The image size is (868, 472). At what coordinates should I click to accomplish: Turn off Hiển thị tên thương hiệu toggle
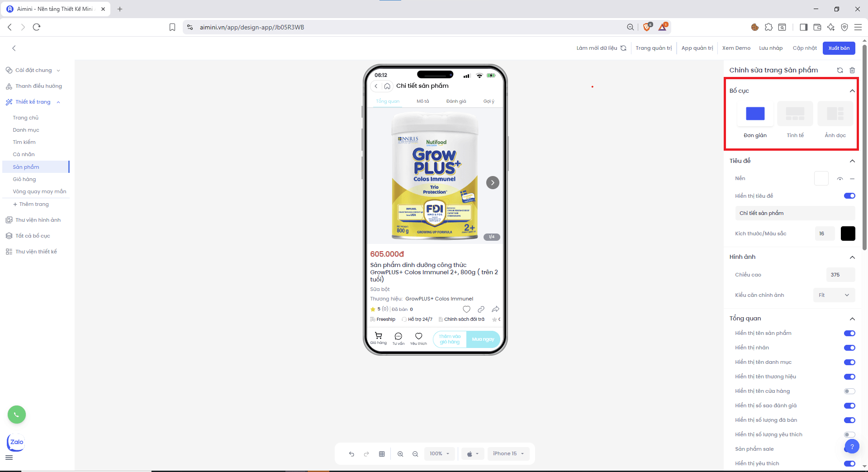pyautogui.click(x=849, y=377)
